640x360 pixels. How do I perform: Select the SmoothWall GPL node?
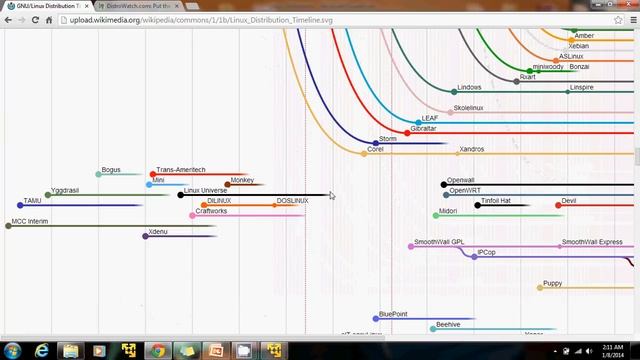411,247
